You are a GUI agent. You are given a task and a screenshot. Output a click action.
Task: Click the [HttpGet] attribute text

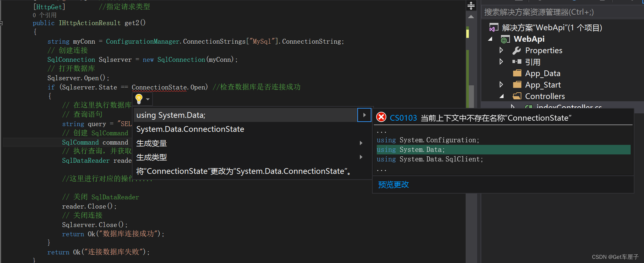[x=49, y=7]
